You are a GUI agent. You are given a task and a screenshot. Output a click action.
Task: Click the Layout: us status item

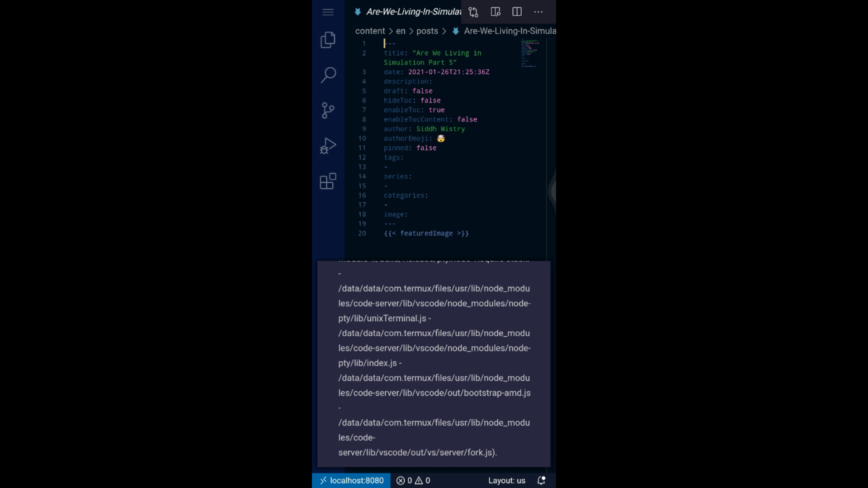506,480
